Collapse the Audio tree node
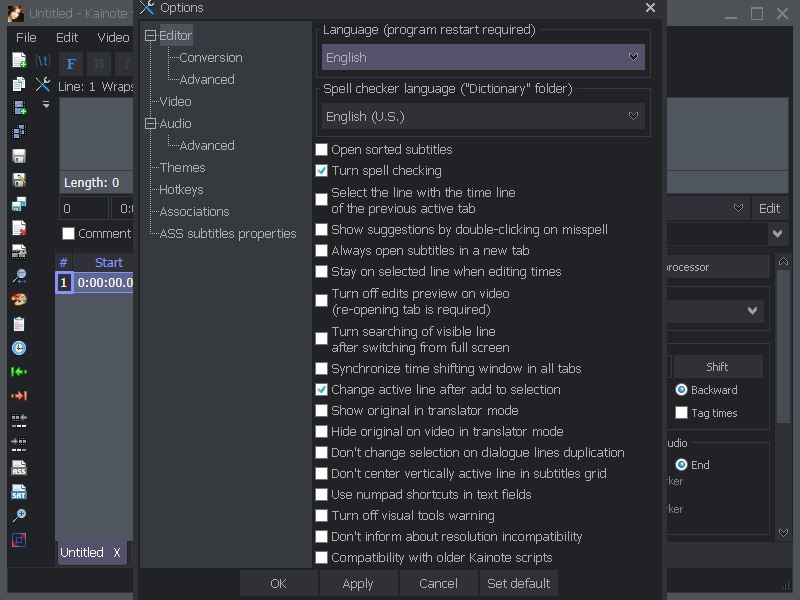 pyautogui.click(x=150, y=124)
